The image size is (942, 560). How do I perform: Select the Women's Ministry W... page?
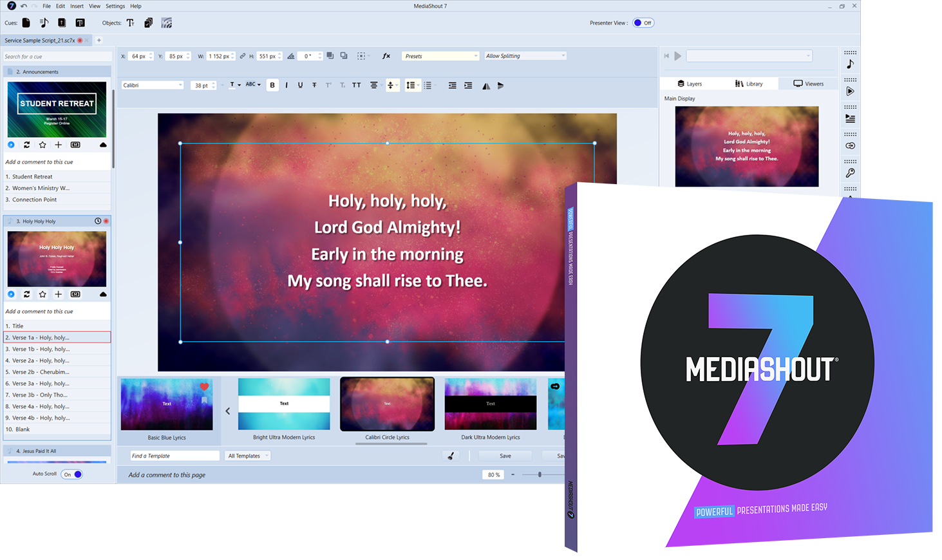[x=57, y=188]
